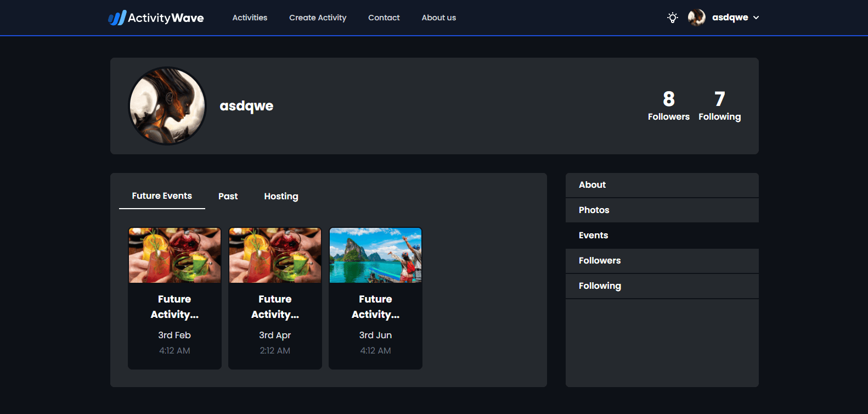Select Photos in the side menu
Viewport: 868px width, 414px height.
[662, 210]
